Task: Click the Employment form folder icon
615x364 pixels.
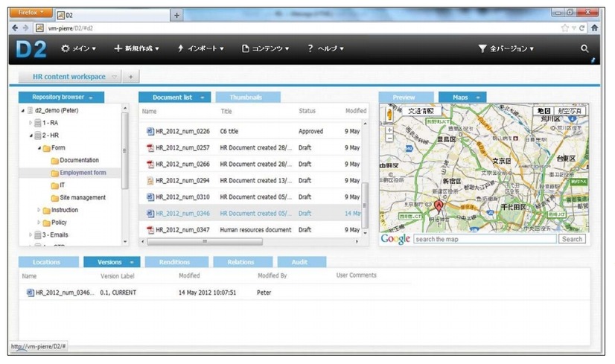Action: coord(54,173)
